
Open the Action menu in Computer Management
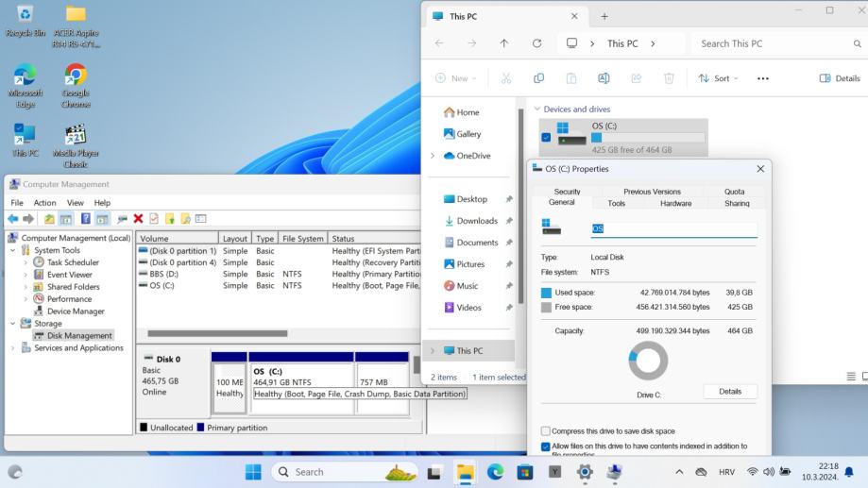44,202
